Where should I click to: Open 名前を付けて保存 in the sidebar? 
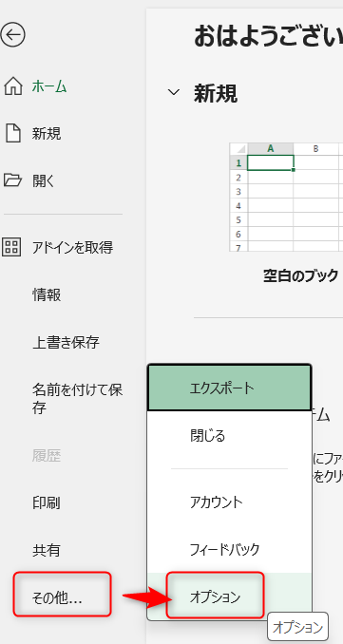click(77, 398)
